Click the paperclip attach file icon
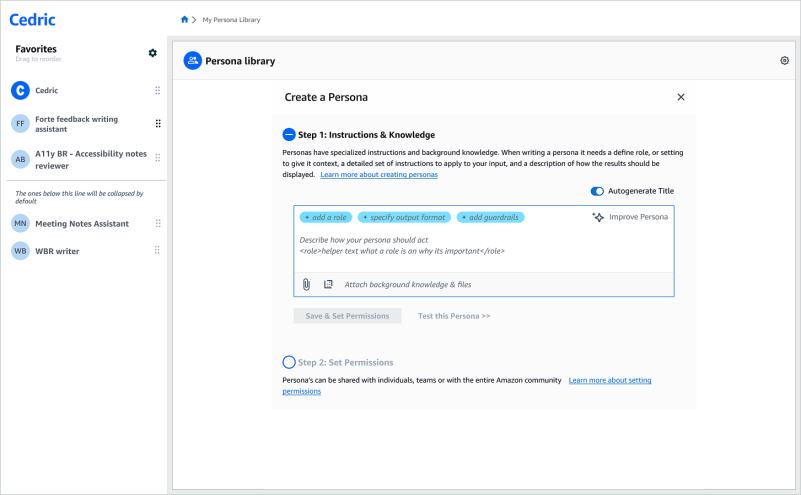801x495 pixels. coord(307,284)
